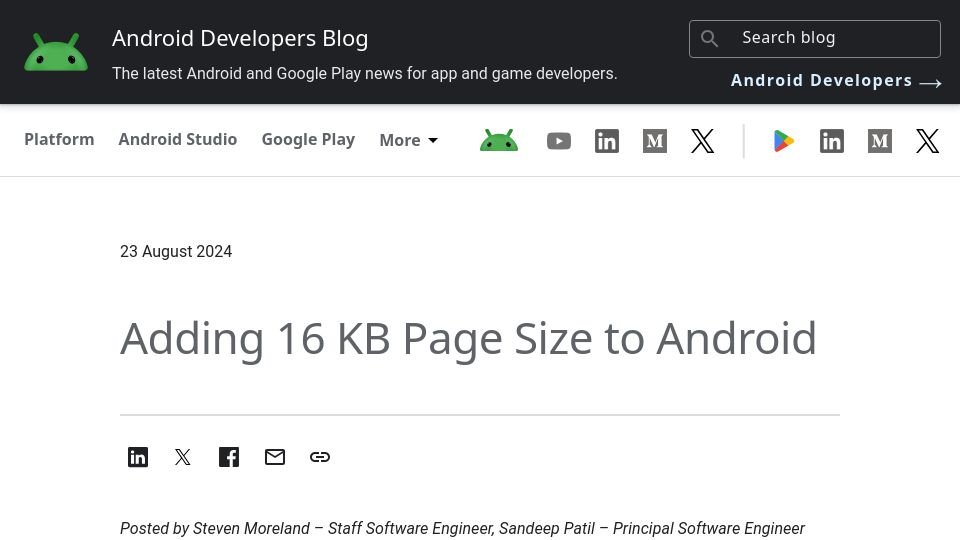
Task: Open the Google Play X icon at the far right
Action: (x=928, y=141)
